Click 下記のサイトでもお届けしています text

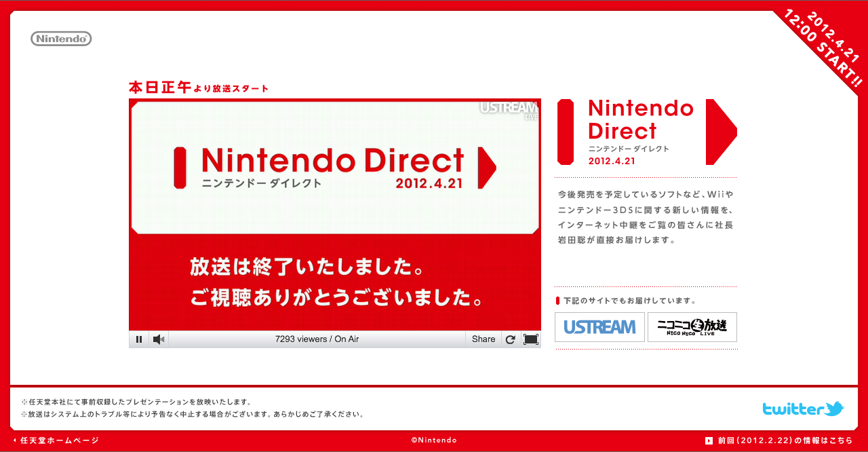629,301
